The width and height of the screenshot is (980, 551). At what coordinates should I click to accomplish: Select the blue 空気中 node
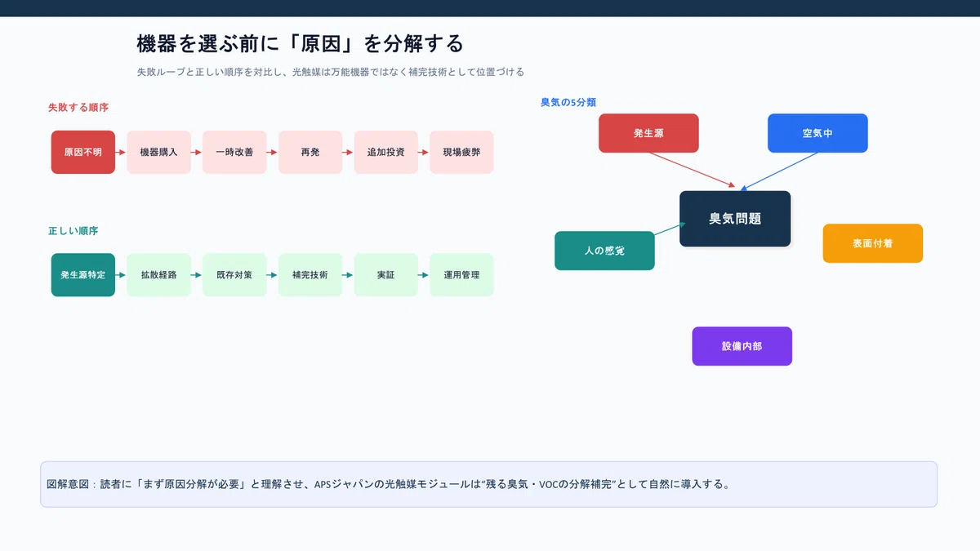(x=817, y=133)
